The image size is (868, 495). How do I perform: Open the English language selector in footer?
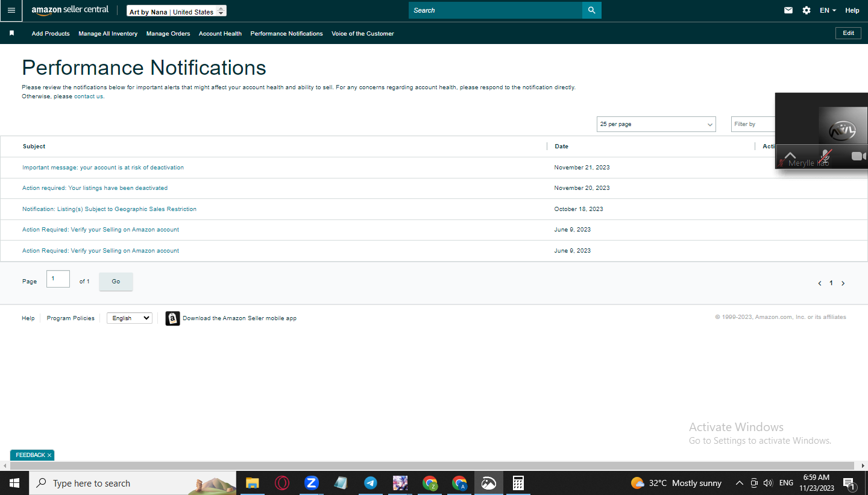130,318
